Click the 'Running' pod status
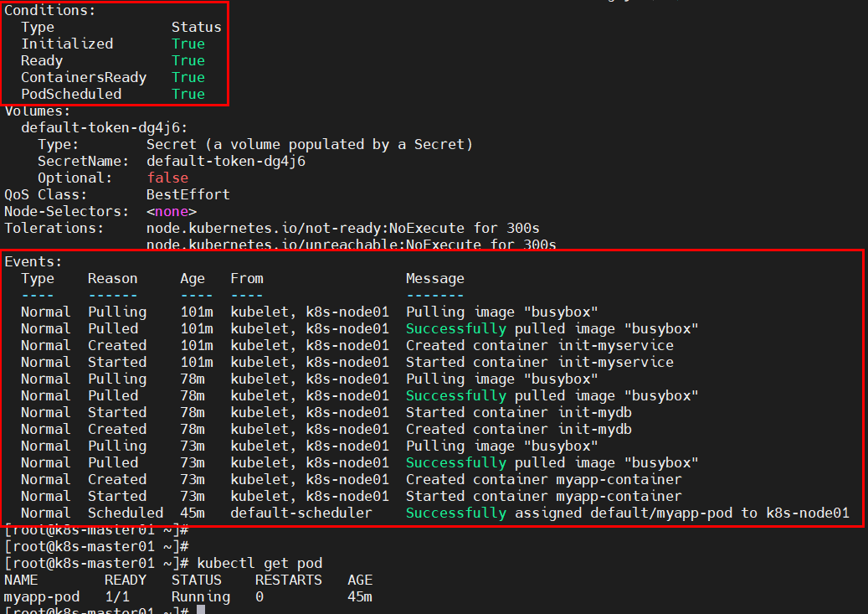The image size is (868, 614). pos(201,597)
